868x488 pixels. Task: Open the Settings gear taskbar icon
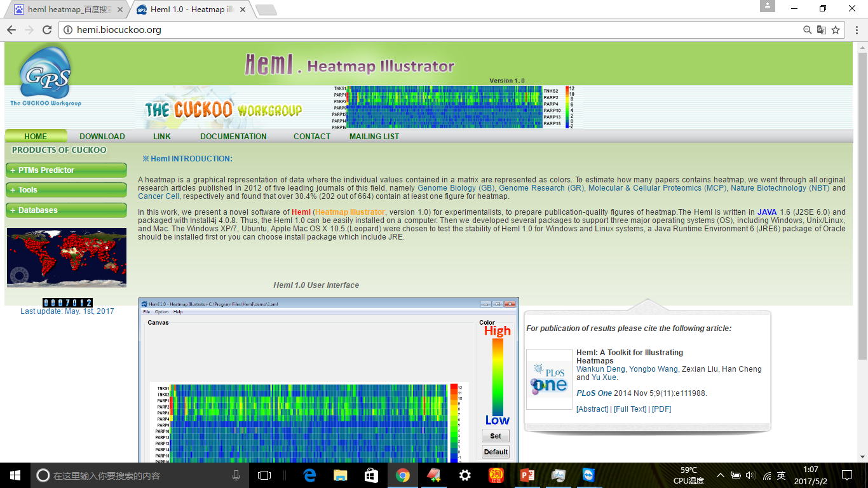[465, 475]
